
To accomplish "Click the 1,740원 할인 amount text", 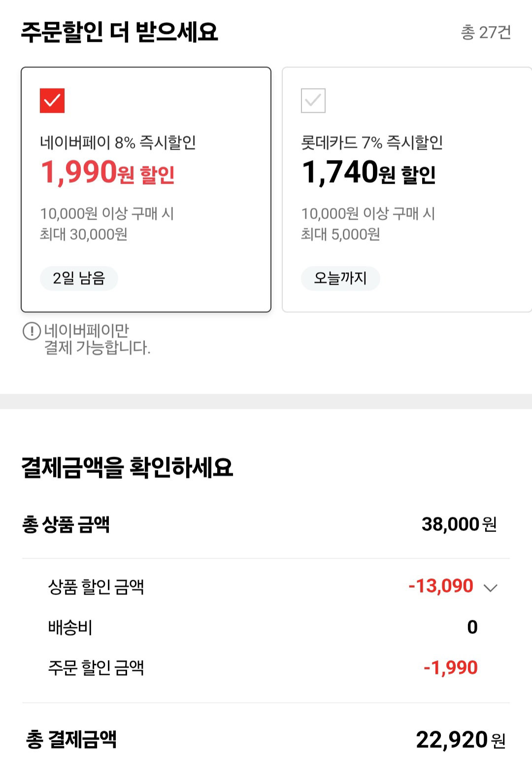I will pos(368,172).
